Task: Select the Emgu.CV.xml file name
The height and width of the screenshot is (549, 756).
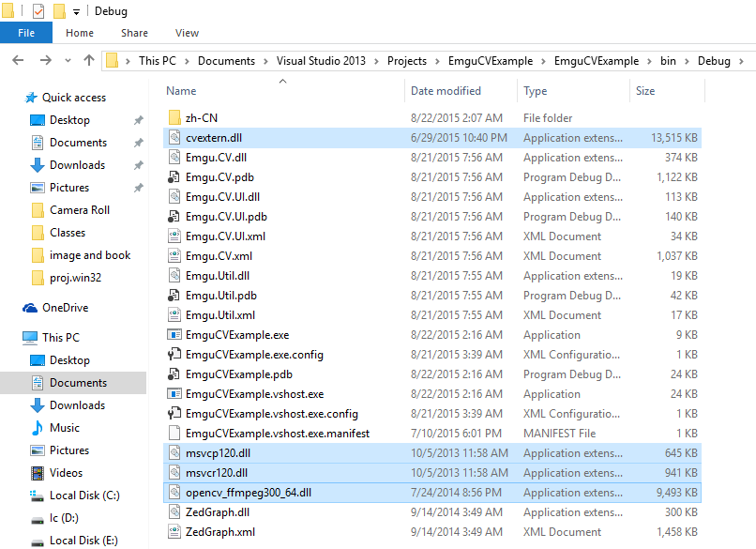Action: coord(219,256)
